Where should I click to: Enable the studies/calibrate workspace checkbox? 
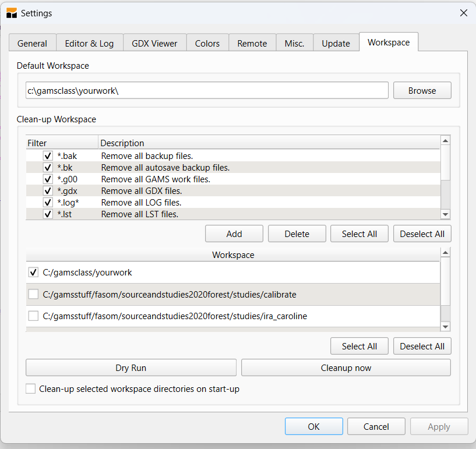click(x=33, y=295)
